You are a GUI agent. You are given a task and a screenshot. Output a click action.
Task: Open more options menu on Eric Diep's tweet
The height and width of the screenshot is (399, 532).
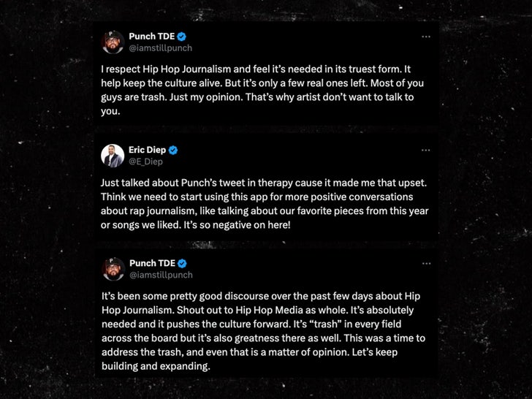click(425, 150)
